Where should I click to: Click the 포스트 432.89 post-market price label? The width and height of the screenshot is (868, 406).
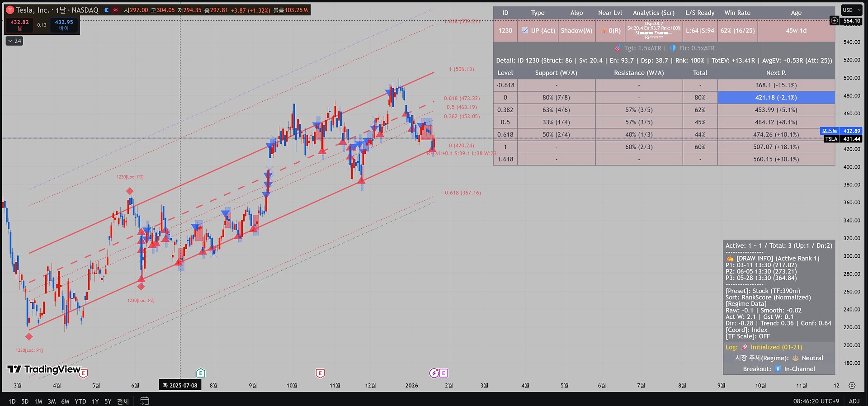pyautogui.click(x=841, y=131)
